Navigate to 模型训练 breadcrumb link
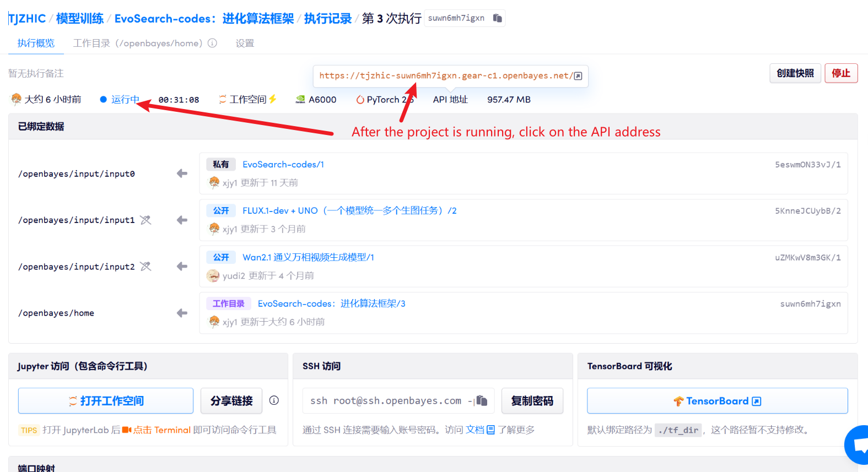Screen dimensions: 868x472 coord(80,19)
